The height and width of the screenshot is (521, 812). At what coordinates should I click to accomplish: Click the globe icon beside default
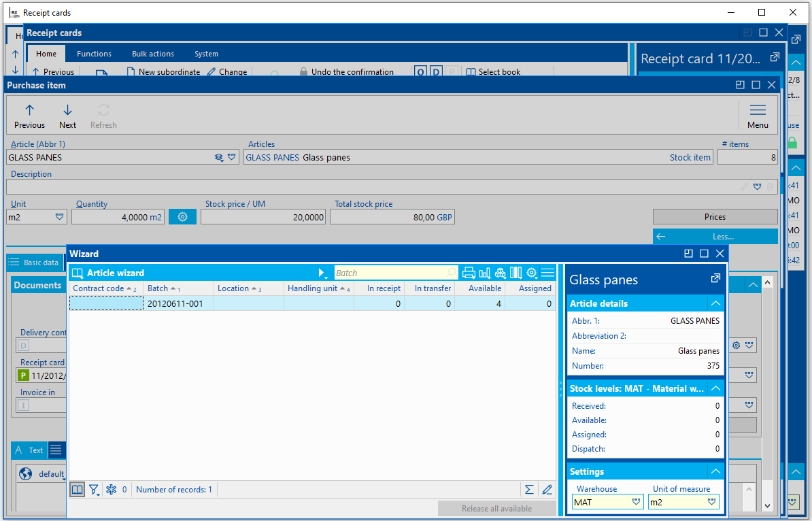coord(25,473)
